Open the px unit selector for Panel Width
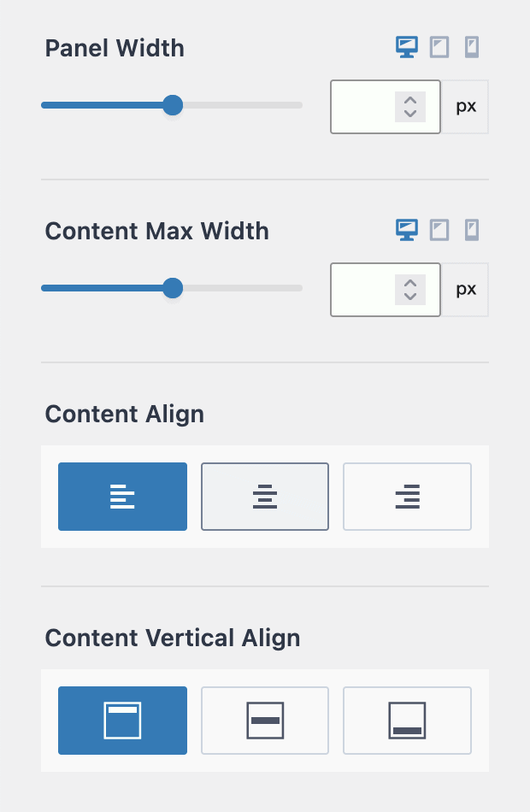This screenshot has width=530, height=812. click(466, 107)
